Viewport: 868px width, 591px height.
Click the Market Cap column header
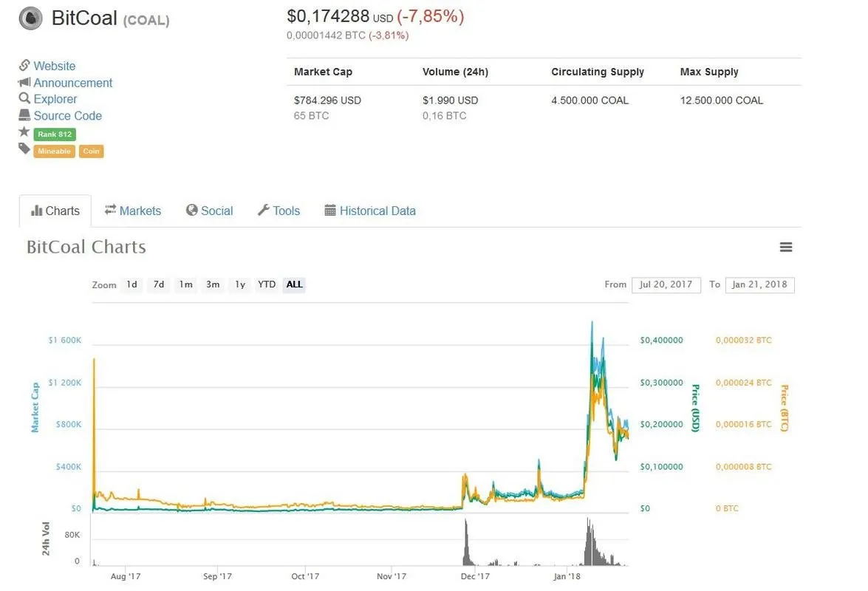click(324, 72)
